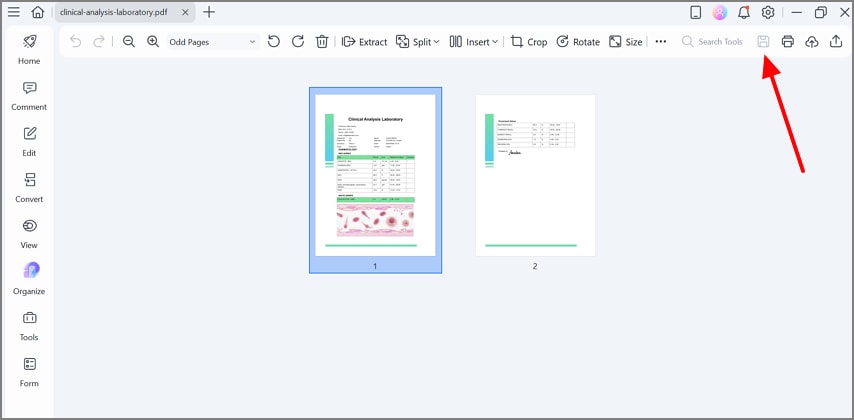
Task: Redo the last action
Action: (x=99, y=41)
